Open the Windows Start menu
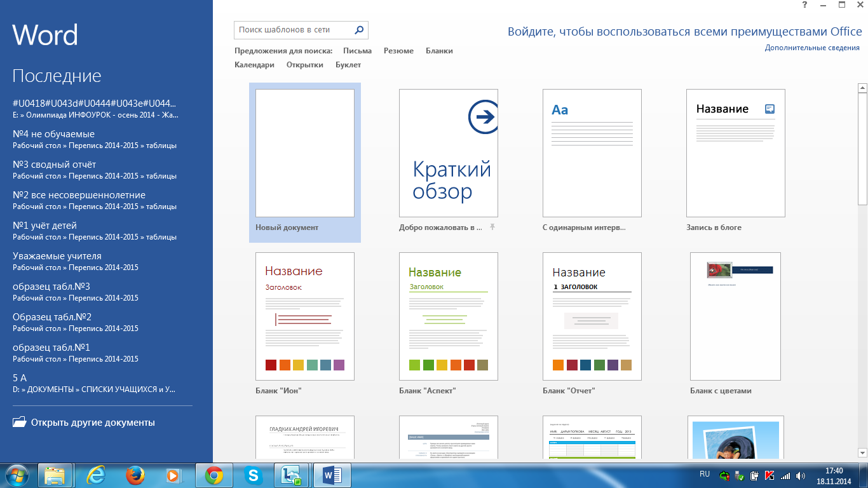The image size is (868, 488). point(17,475)
